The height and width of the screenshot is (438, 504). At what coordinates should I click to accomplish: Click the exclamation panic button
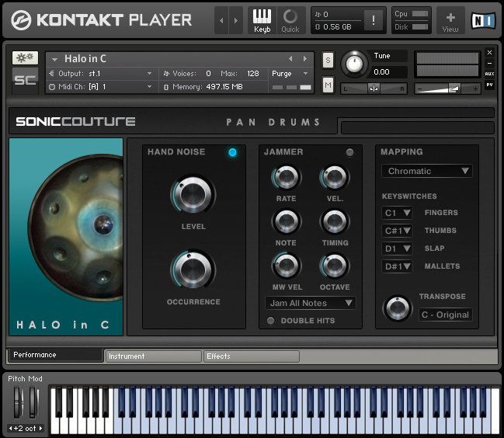click(374, 20)
